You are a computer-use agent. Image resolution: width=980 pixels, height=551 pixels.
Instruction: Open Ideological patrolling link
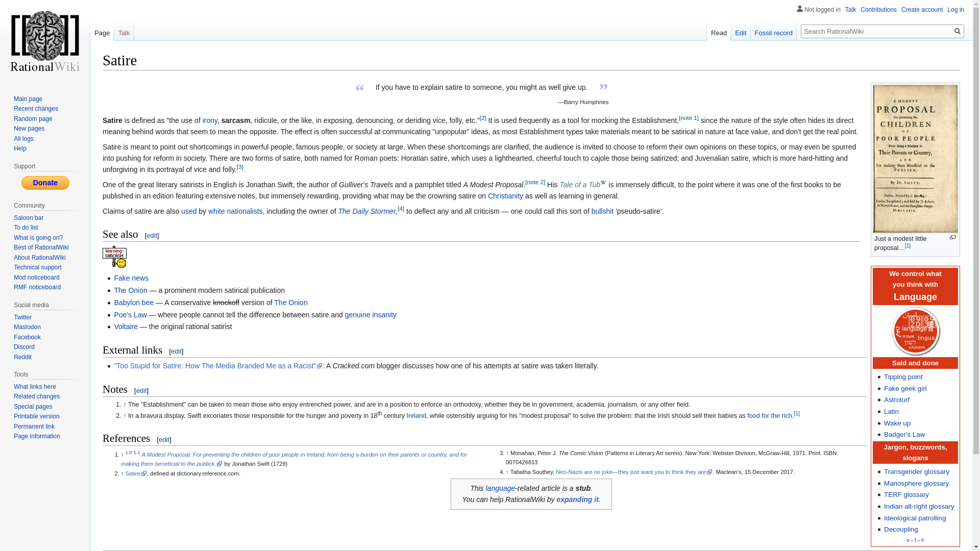pos(915,518)
